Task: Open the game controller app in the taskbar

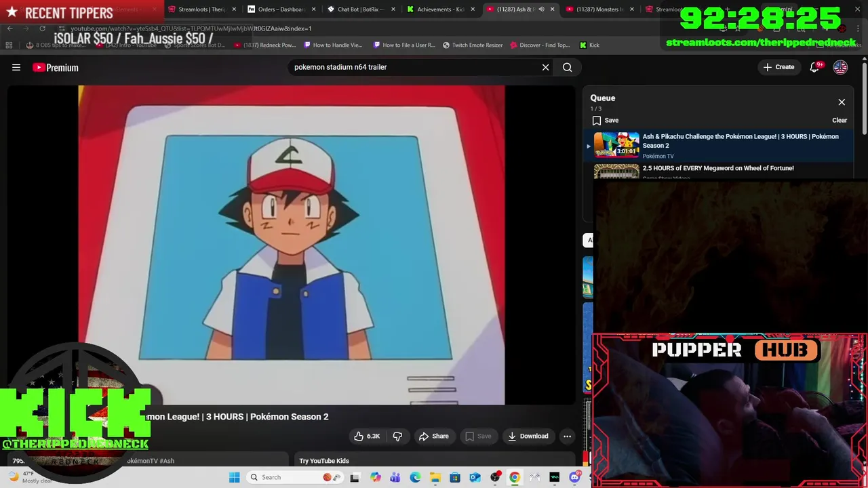Action: pyautogui.click(x=534, y=477)
